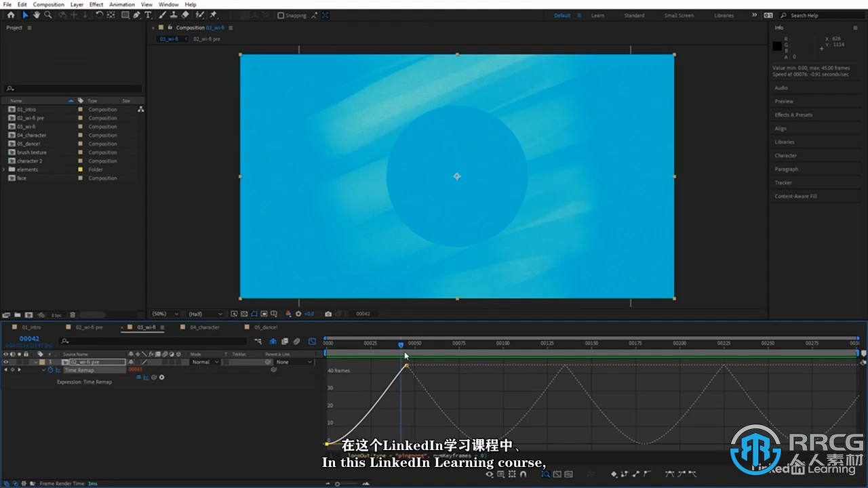Toggle the Graph Editor button in the timeline
The height and width of the screenshot is (488, 868).
tap(312, 341)
